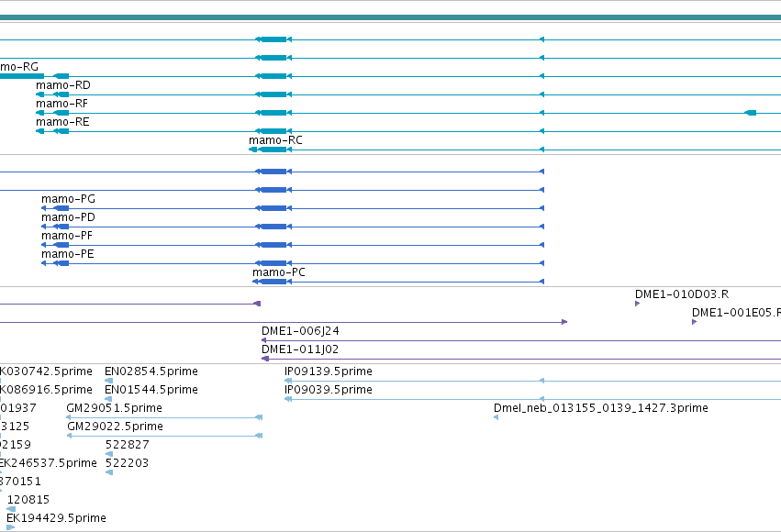This screenshot has width=781, height=532.
Task: Select the DME1-006J24 purple feature line
Action: pyautogui.click(x=521, y=340)
